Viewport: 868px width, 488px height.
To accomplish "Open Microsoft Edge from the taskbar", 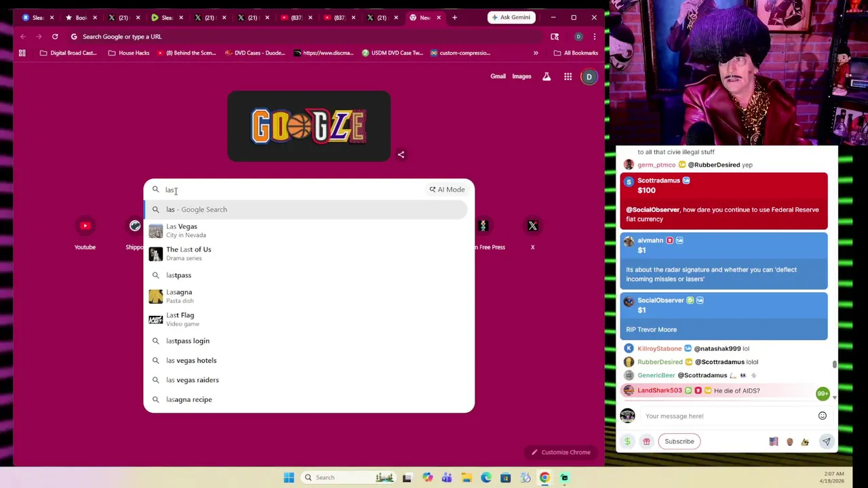I will 486,477.
